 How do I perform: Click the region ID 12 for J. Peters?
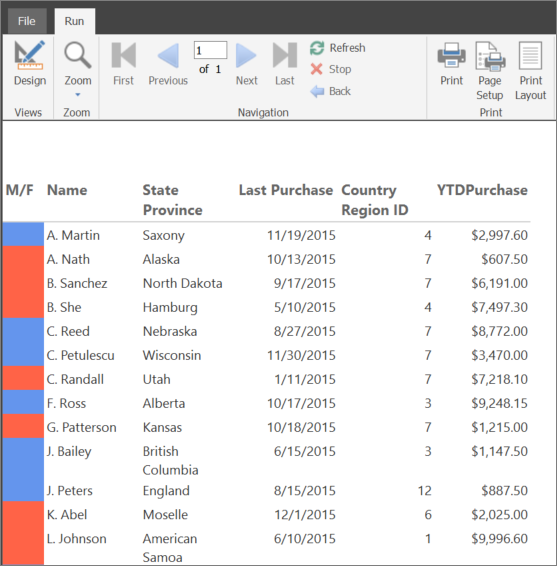tap(425, 491)
